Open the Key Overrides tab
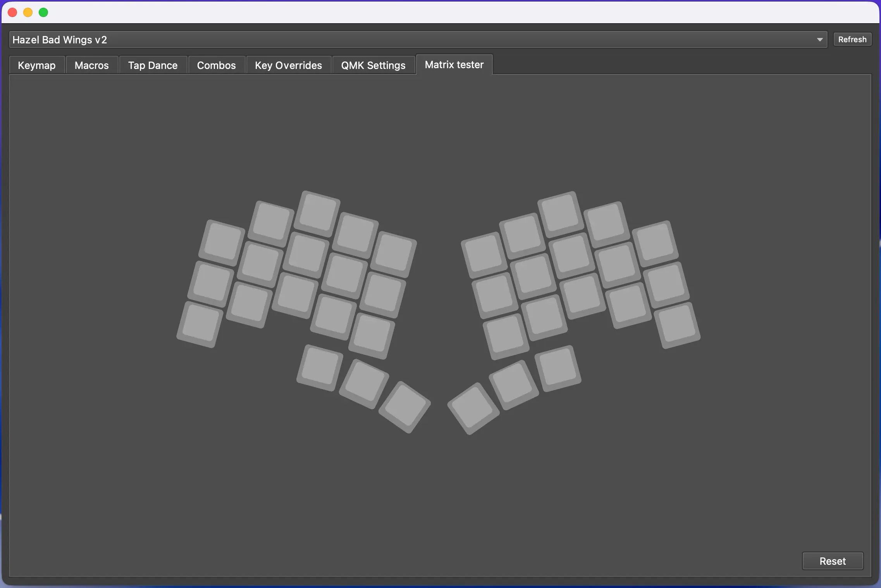Image resolution: width=881 pixels, height=588 pixels. click(x=288, y=65)
